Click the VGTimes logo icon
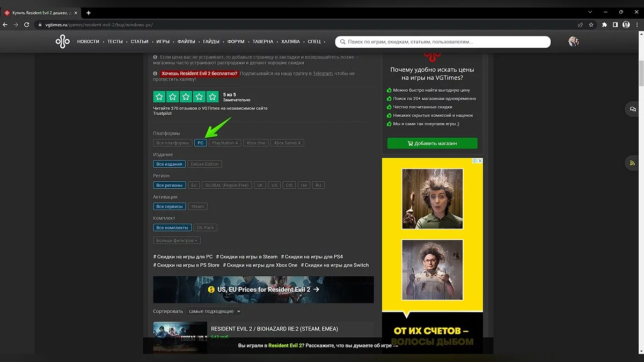Screen dimensions: 644x362 click(x=63, y=41)
